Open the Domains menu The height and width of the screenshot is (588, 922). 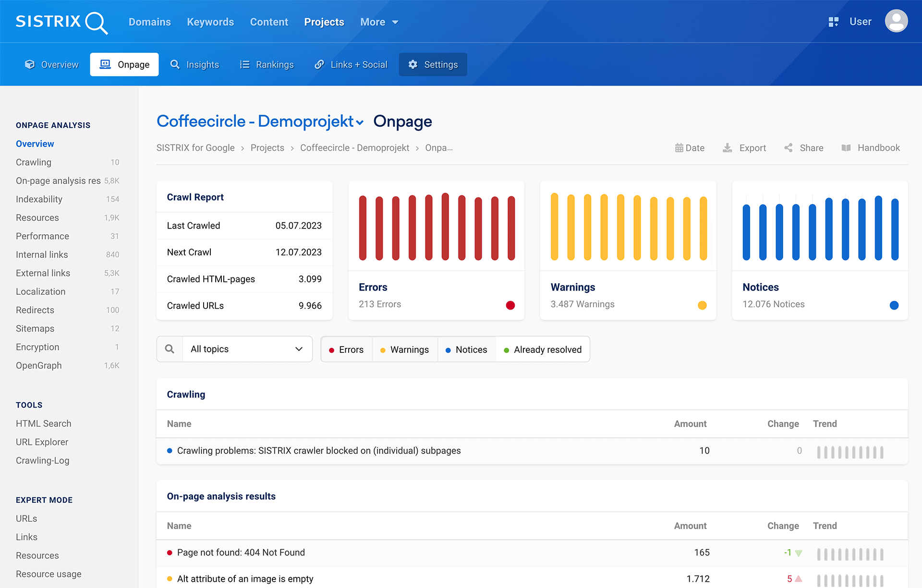pyautogui.click(x=150, y=22)
